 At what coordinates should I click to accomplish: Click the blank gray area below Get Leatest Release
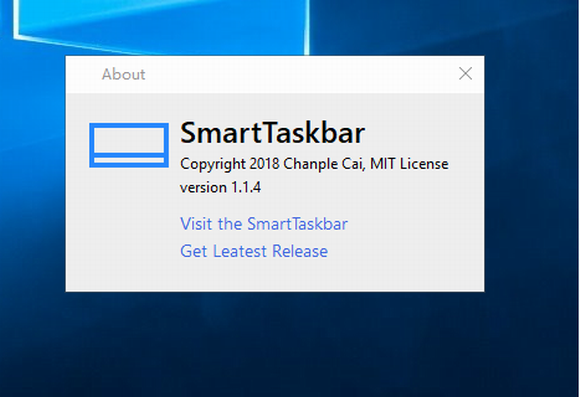pyautogui.click(x=274, y=276)
